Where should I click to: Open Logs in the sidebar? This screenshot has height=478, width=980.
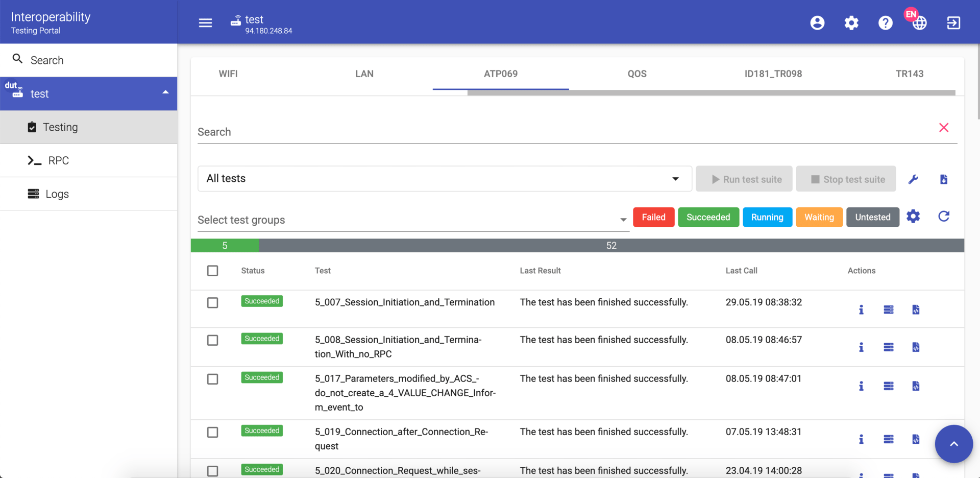pos(89,194)
